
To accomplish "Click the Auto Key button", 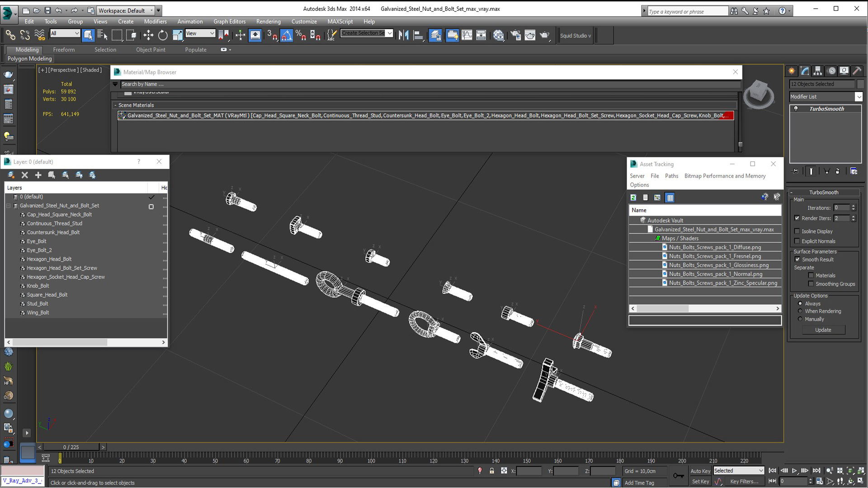I will 700,471.
